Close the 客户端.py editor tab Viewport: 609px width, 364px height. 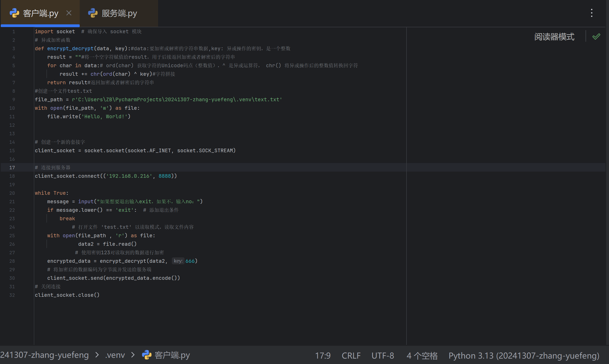[x=69, y=13]
